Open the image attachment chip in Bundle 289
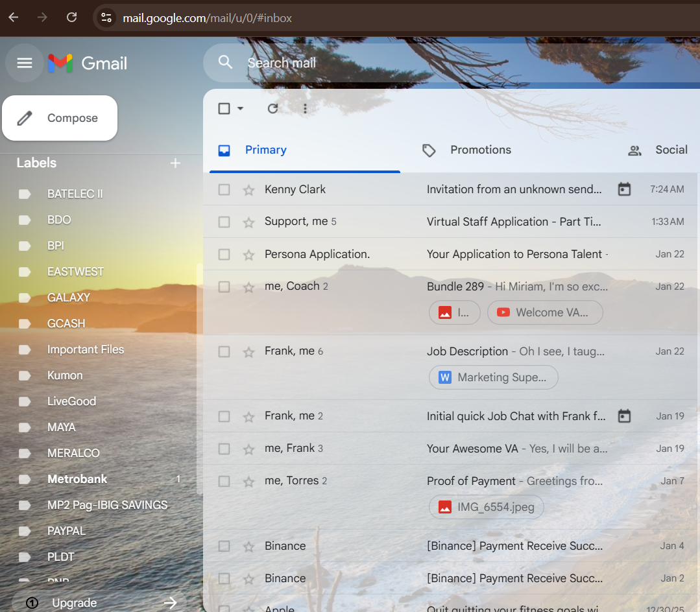 point(455,312)
